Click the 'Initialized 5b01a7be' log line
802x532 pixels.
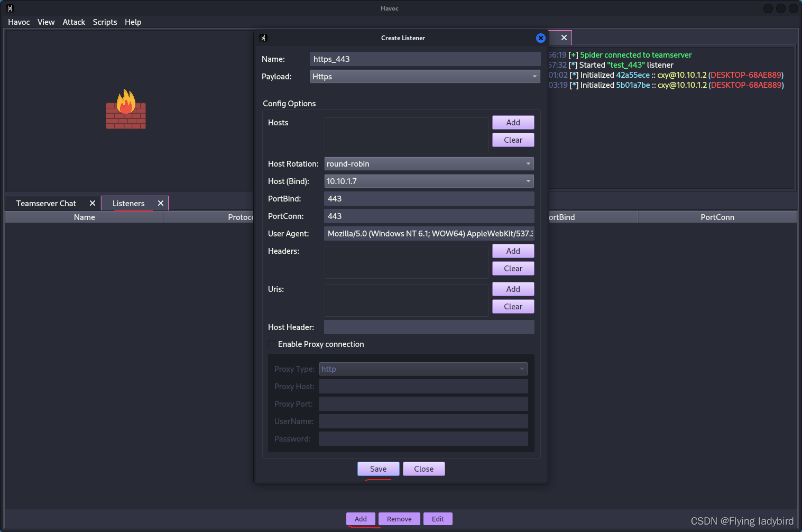point(666,85)
